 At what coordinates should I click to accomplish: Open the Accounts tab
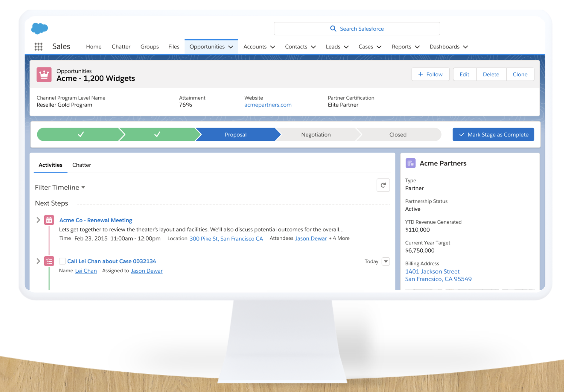pyautogui.click(x=255, y=47)
